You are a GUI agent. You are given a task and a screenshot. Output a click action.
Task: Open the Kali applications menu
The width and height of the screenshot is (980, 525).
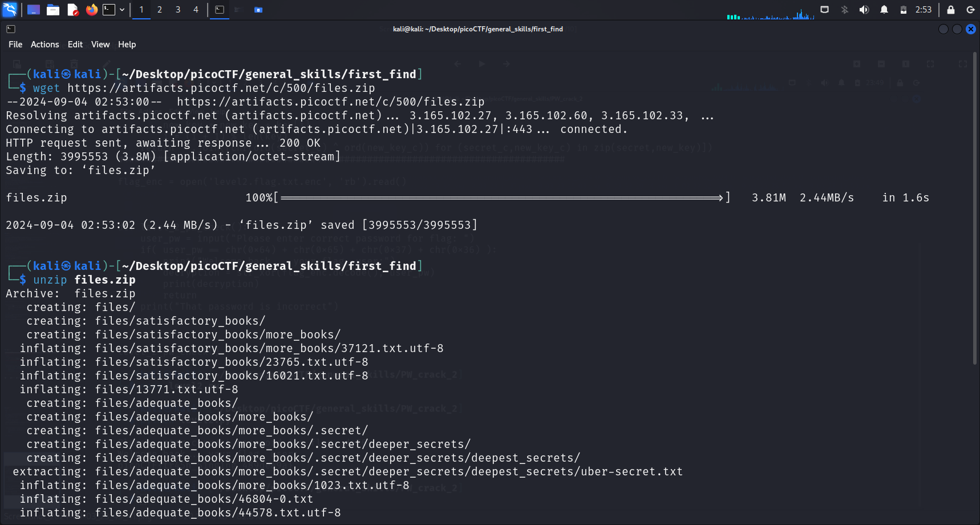coord(10,10)
